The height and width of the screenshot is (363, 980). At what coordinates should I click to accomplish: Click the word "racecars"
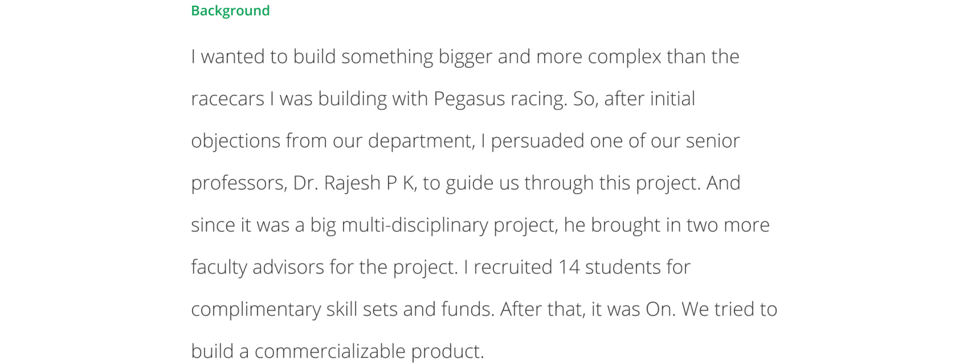pos(227,99)
